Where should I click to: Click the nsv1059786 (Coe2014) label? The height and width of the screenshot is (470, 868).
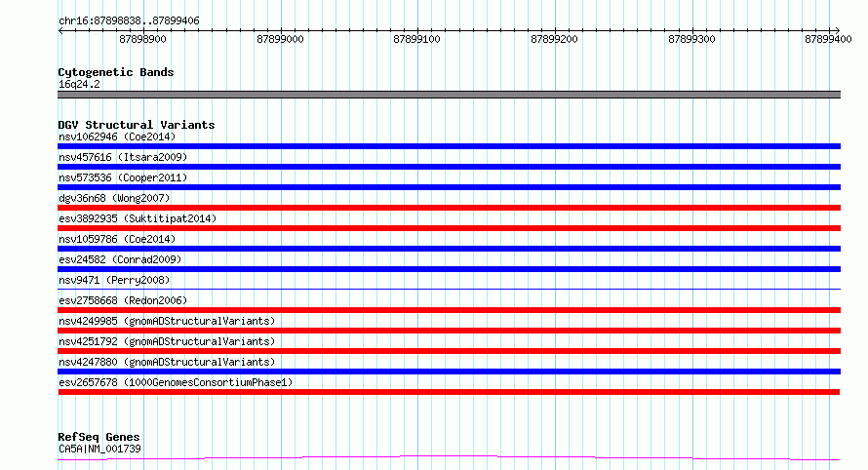117,239
